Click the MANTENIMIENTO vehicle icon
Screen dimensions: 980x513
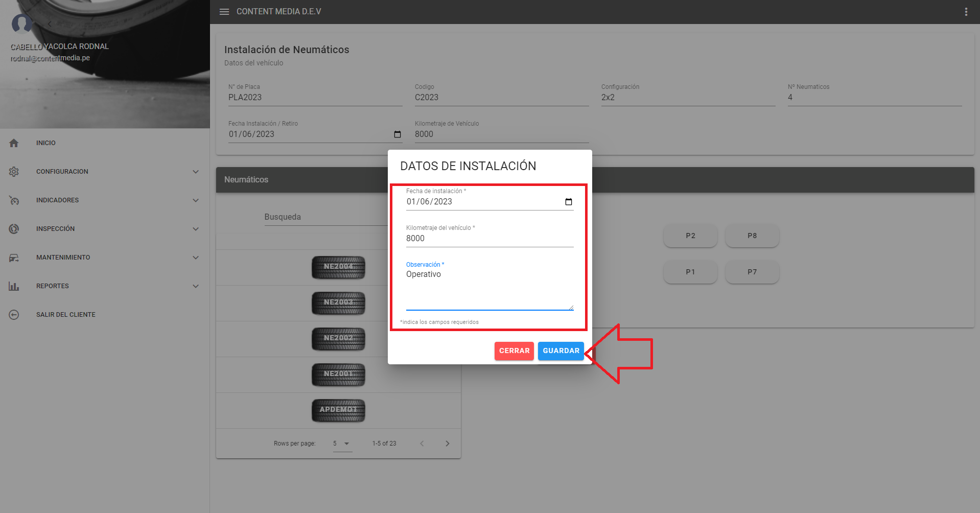point(14,258)
